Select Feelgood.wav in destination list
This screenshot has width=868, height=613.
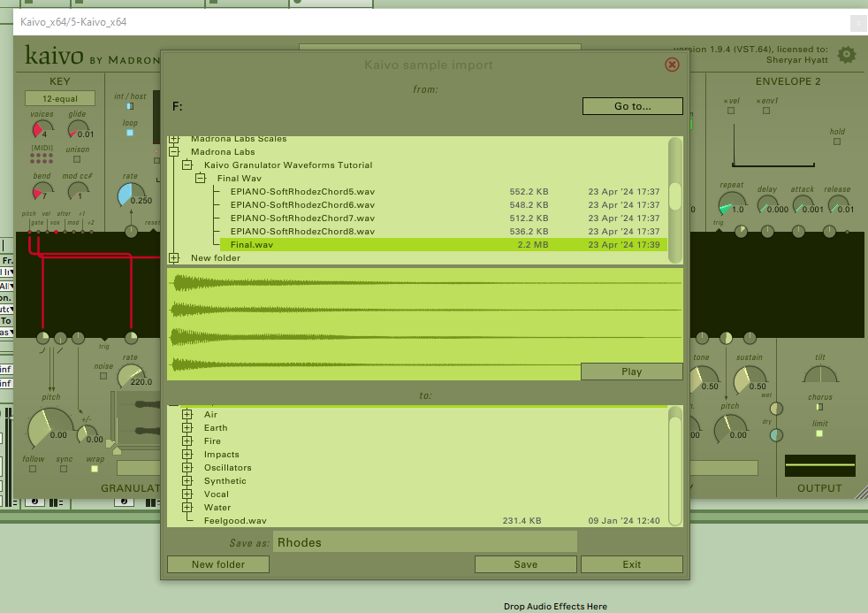pyautogui.click(x=431, y=520)
